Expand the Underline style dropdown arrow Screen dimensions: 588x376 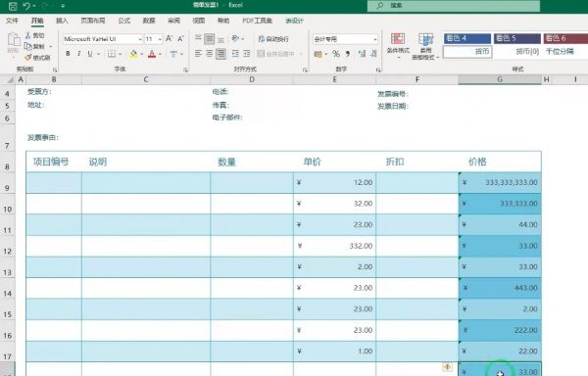(x=98, y=54)
